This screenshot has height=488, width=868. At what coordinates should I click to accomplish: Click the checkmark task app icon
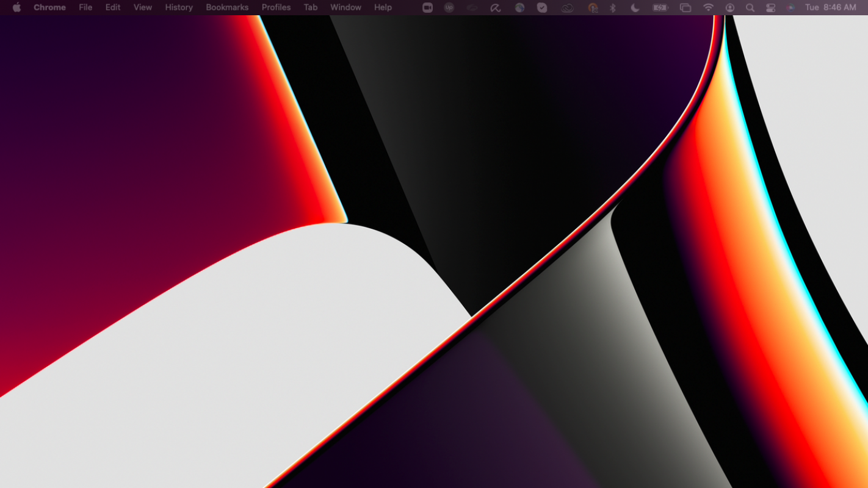tap(541, 7)
